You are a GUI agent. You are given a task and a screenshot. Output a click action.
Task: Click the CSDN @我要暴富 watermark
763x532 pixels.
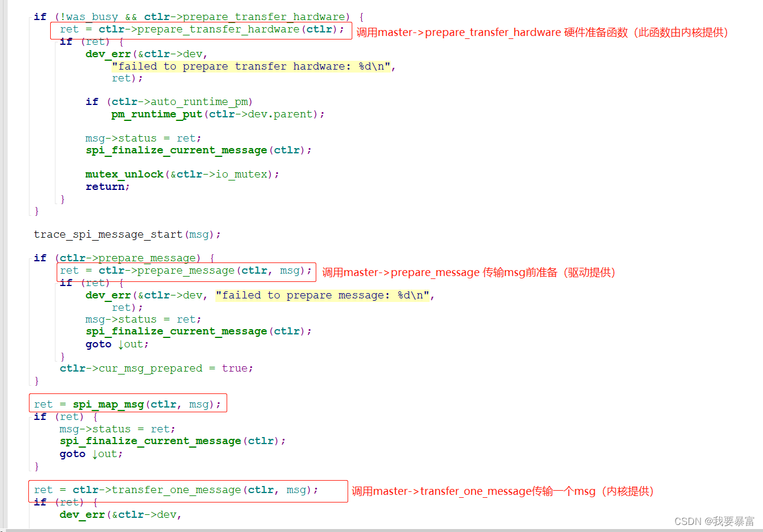point(714,521)
